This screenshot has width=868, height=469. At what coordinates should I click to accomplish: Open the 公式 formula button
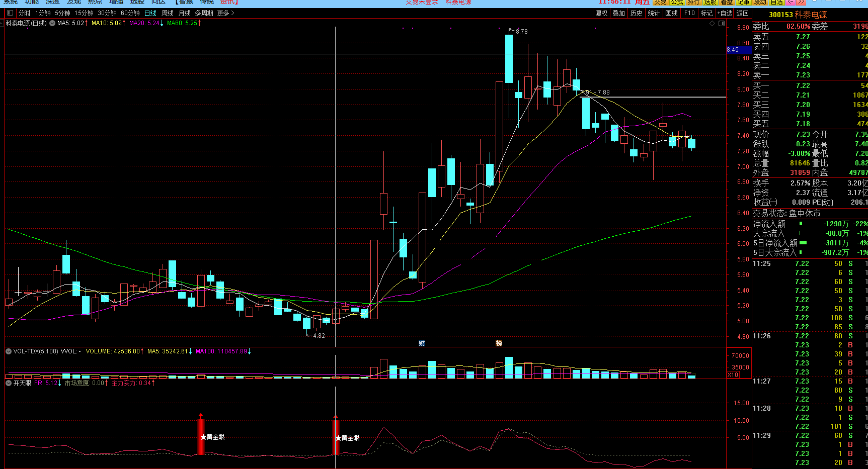[x=677, y=3]
